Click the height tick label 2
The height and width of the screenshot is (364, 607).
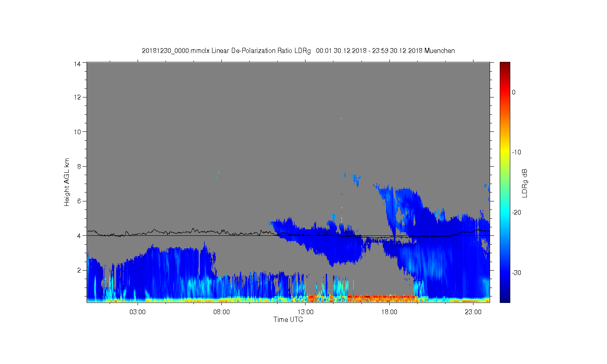[x=79, y=270]
